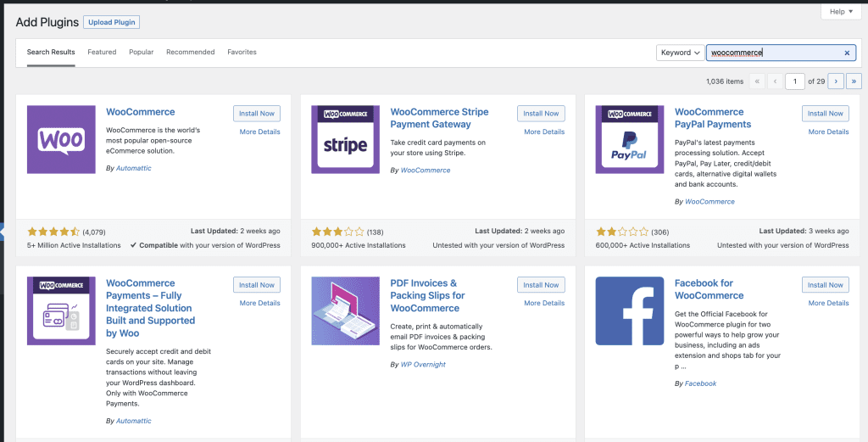868x442 pixels.
Task: Open the WP Overnight author link
Action: (x=423, y=365)
